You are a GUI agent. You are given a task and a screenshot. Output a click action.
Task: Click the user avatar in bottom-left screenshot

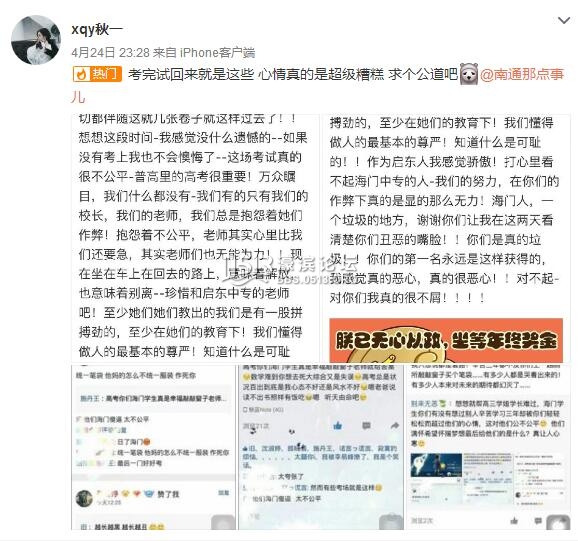(84, 498)
